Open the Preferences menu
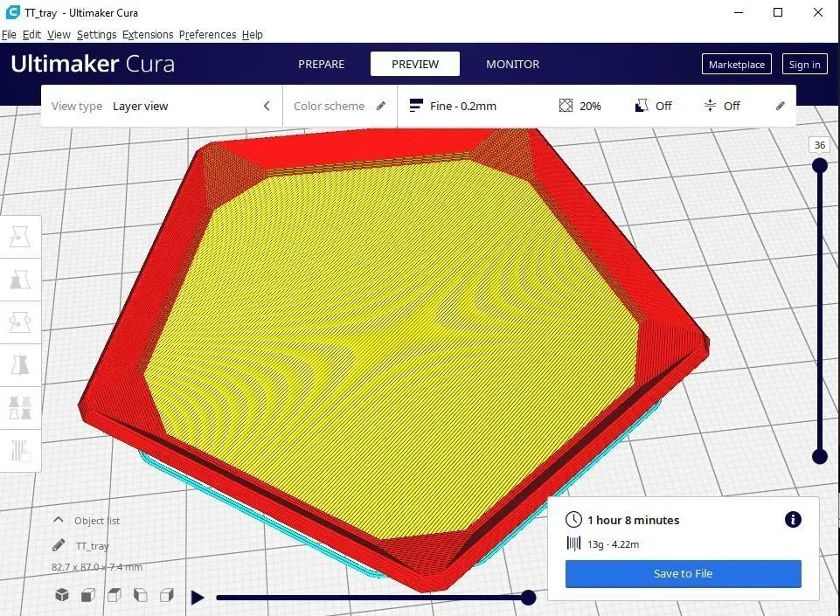This screenshot has height=616, width=840. 207,35
